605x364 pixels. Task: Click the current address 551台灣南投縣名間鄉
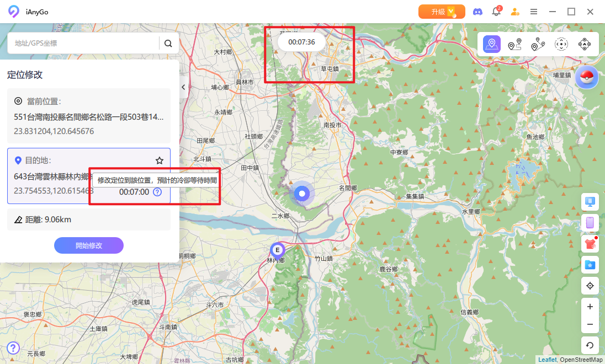89,117
